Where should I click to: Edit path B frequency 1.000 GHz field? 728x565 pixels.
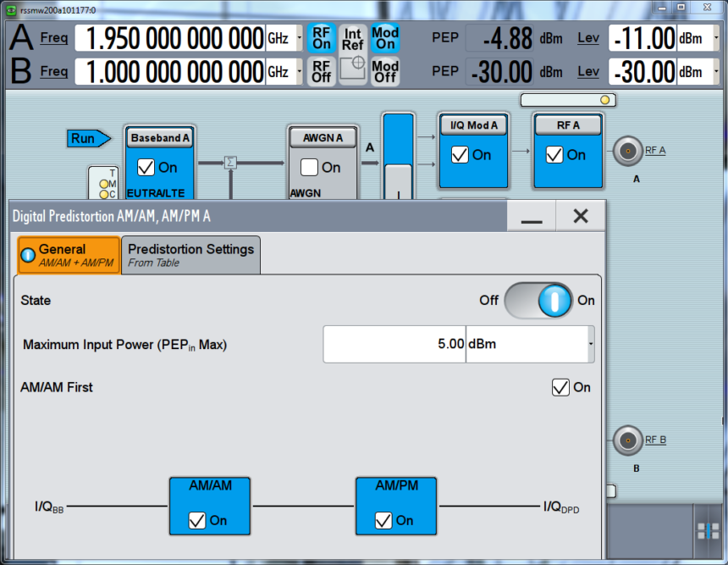pyautogui.click(x=170, y=71)
